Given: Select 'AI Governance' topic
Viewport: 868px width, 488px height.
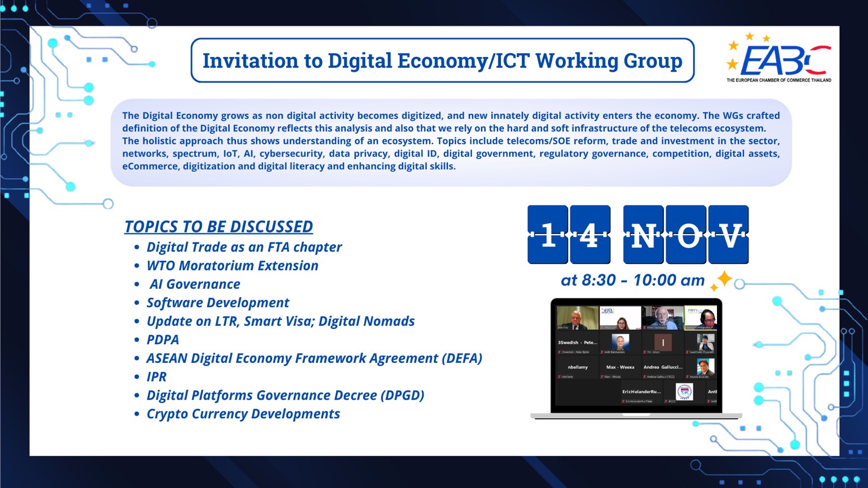Looking at the screenshot, I should point(195,284).
